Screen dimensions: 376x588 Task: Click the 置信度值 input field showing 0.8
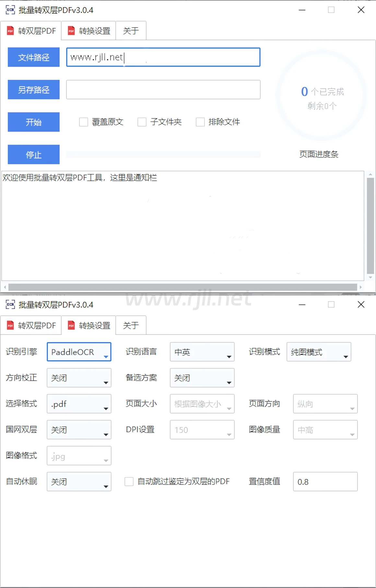point(325,482)
